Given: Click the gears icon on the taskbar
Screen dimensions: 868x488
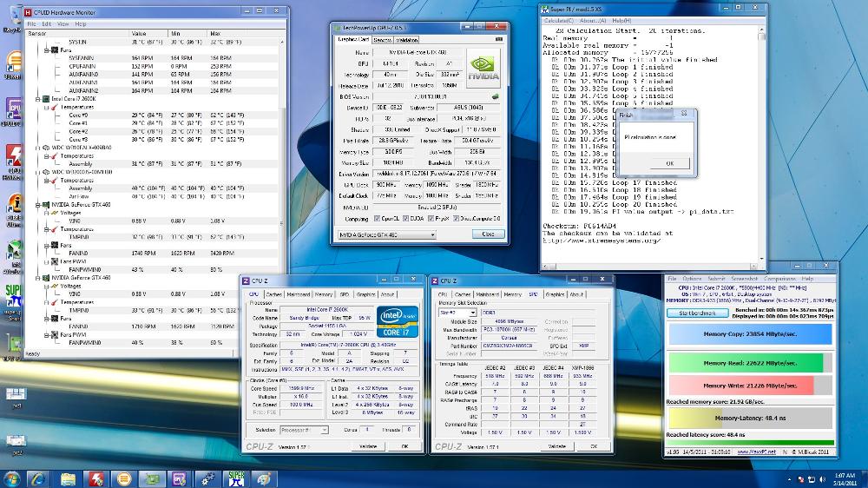Looking at the screenshot, I should [x=207, y=478].
